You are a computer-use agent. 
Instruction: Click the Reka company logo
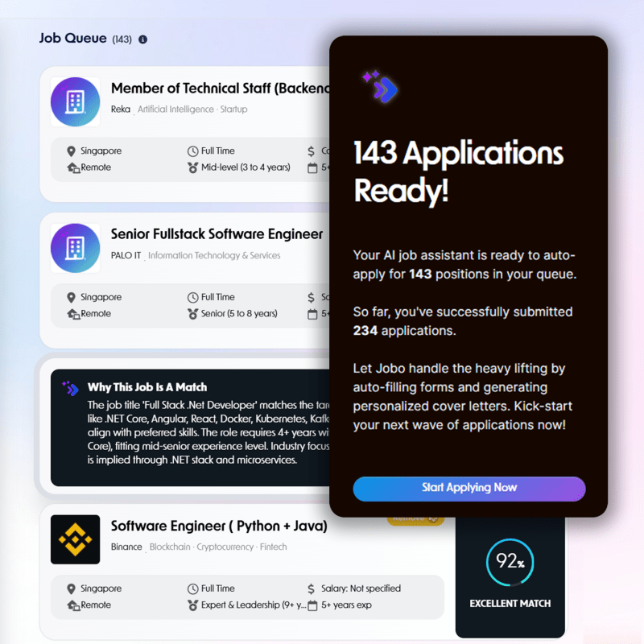pos(75,101)
